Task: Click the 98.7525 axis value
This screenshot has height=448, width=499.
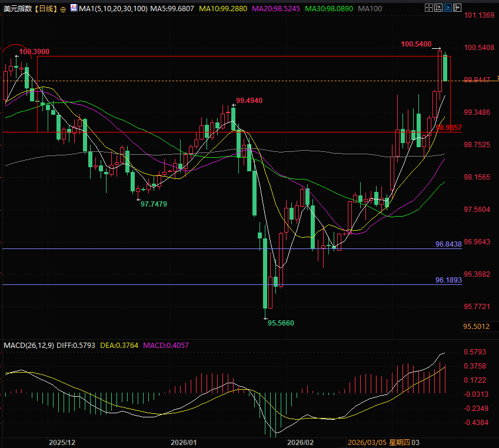Action: (x=477, y=145)
